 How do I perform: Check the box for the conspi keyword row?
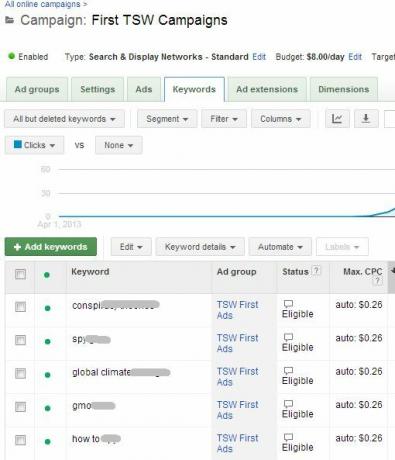20,307
